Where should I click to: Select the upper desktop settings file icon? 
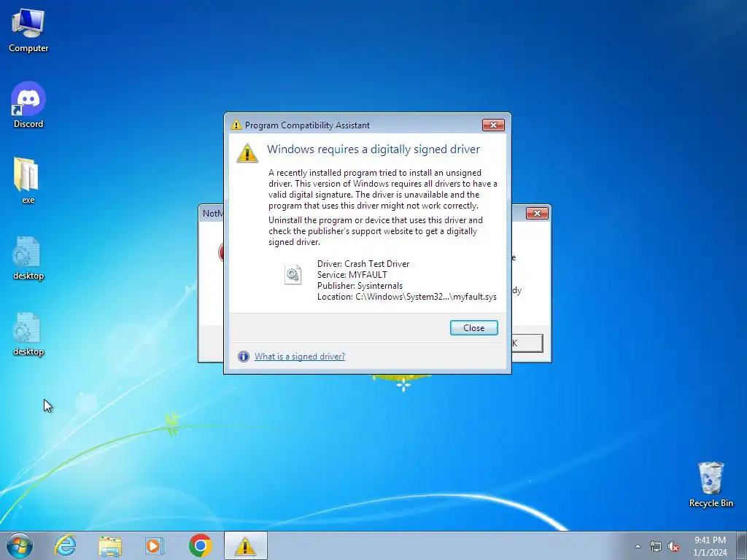28,257
